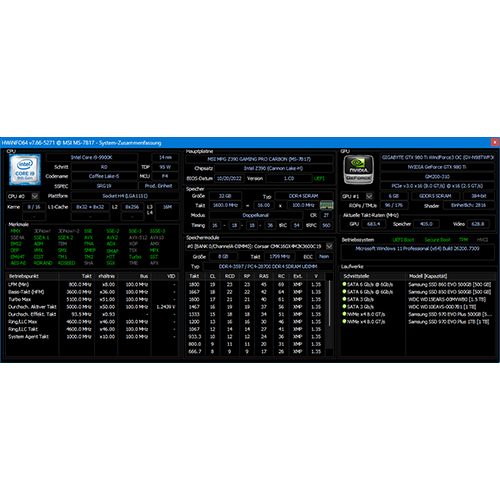This screenshot has width=500, height=500.
Task: Click the Doppelkanal memory mode field
Action: click(256, 215)
